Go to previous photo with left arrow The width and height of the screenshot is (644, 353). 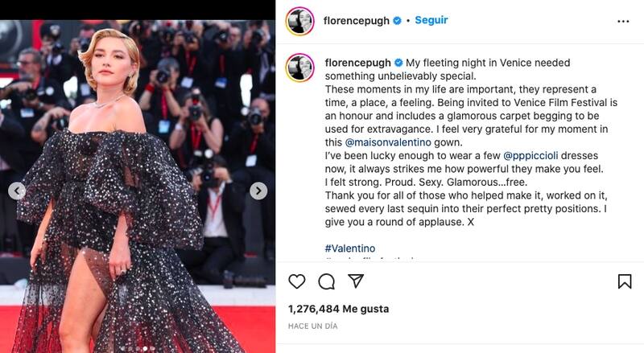[17, 191]
